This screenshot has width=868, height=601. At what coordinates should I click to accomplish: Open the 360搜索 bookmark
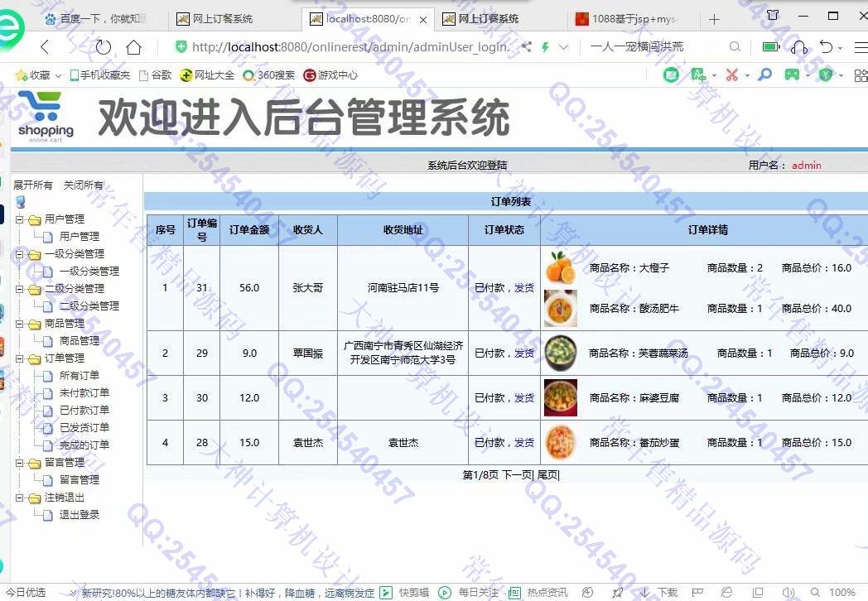[269, 75]
